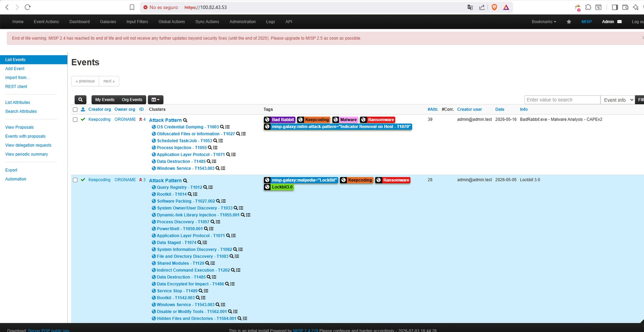Screen dimensions: 644x332
Task: Toggle the browser sidebar panel
Action: (x=615, y=7)
